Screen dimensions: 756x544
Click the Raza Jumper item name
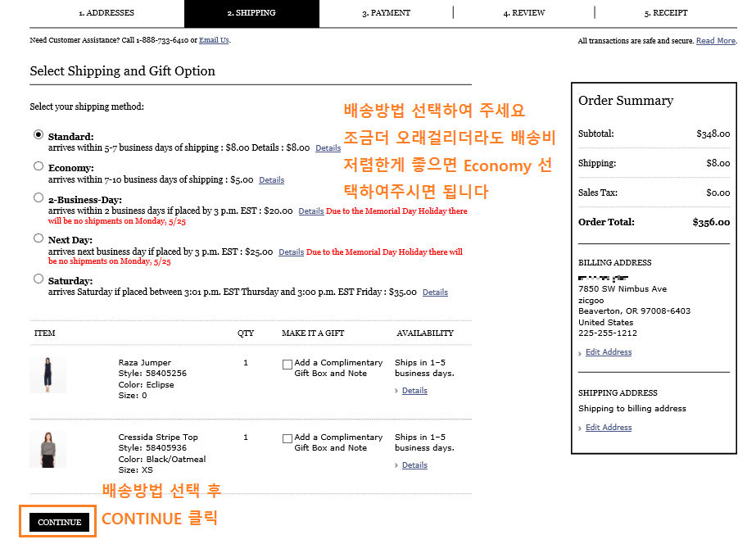point(145,363)
